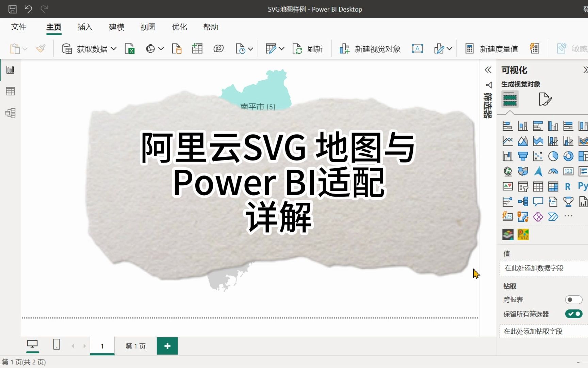The image size is (588, 368).
Task: Choose the Pie chart visual
Action: [553, 156]
